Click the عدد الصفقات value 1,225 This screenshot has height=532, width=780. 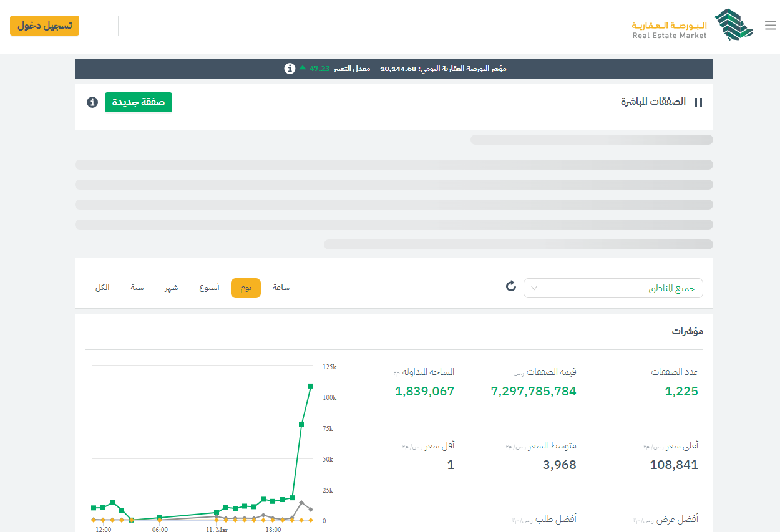(681, 392)
